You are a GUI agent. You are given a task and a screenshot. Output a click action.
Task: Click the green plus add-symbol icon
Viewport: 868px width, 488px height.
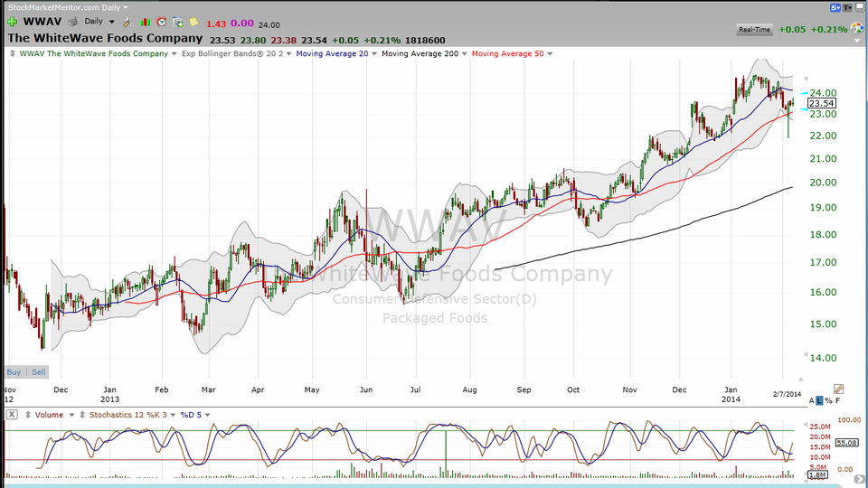pos(12,22)
